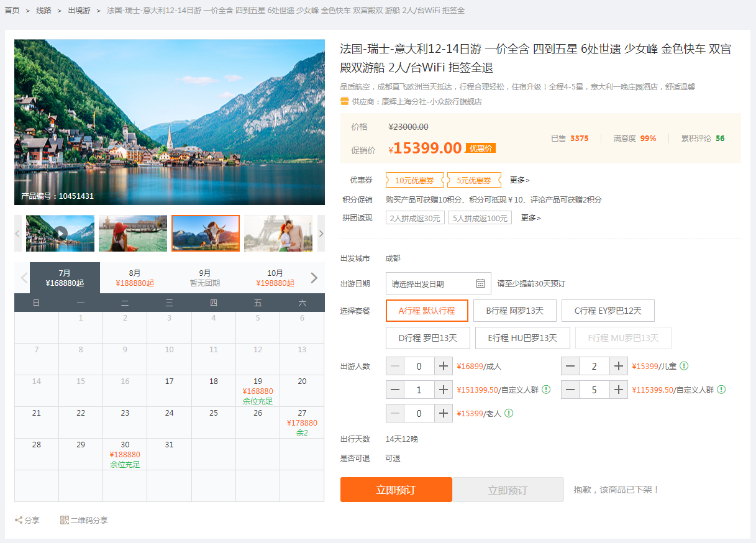Switch calendar to 8月 tab
This screenshot has width=756, height=543.
(x=135, y=278)
